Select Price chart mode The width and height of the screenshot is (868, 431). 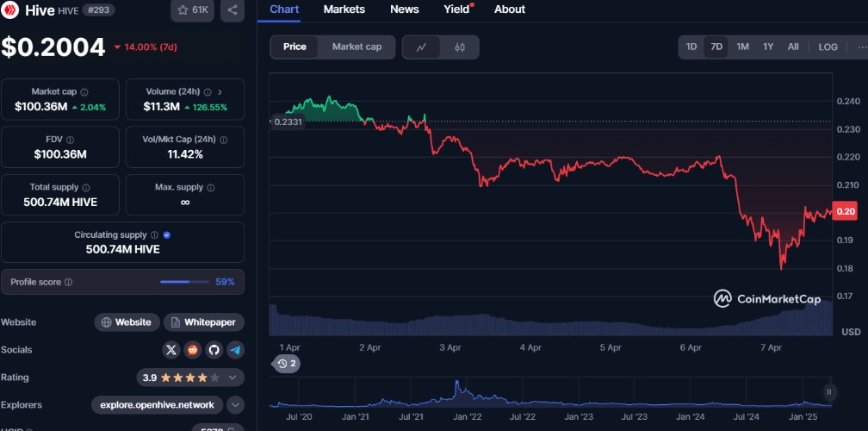click(294, 47)
